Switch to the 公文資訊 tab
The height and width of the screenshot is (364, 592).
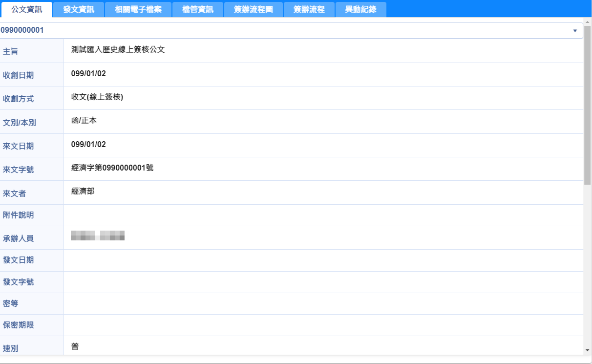coord(26,9)
